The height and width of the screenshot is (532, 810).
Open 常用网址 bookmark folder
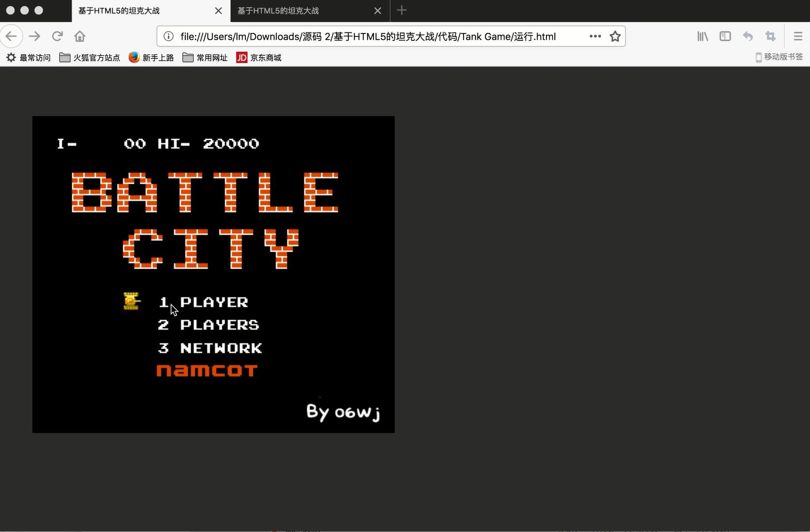click(205, 58)
